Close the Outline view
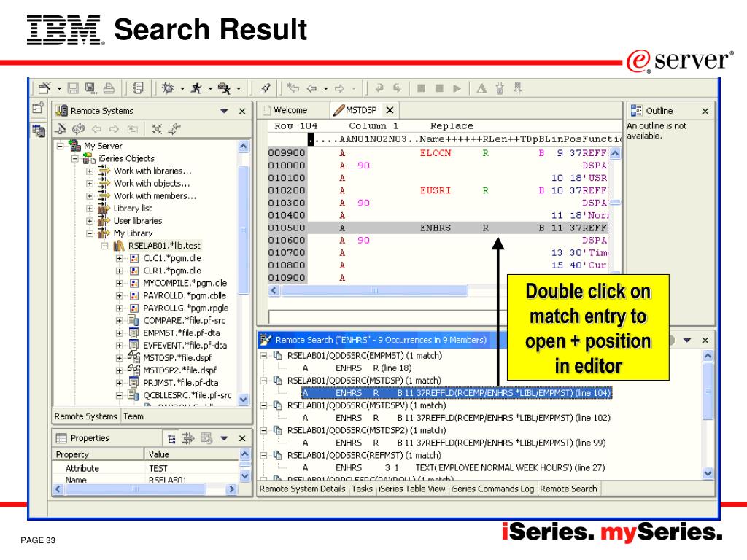This screenshot has width=747, height=560. point(705,111)
